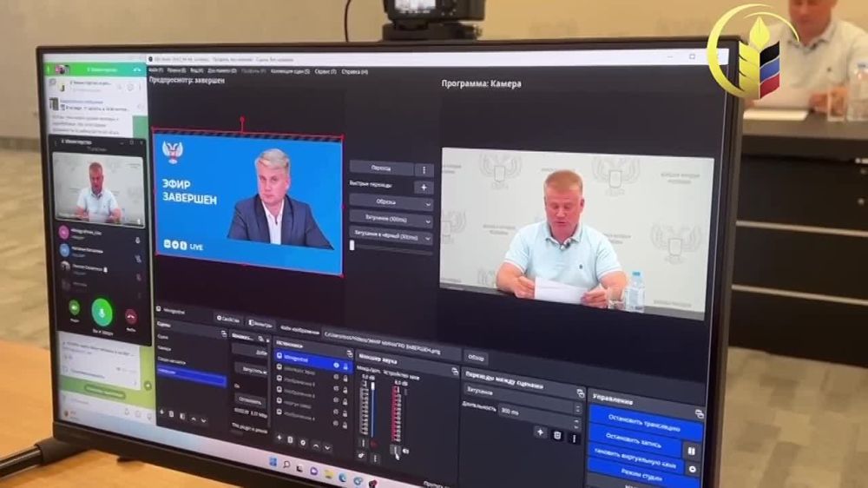This screenshot has height=488, width=868.
Task: Toggle visibility of the last source in list
Action: pos(335,423)
